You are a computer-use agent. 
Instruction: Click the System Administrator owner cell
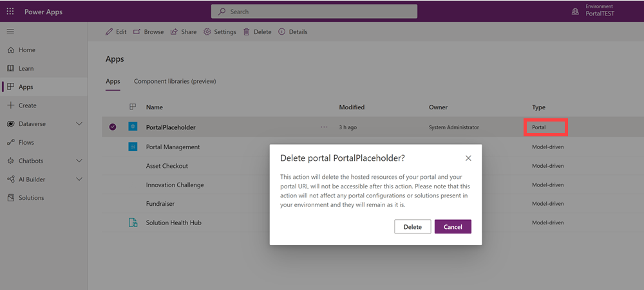pyautogui.click(x=454, y=127)
